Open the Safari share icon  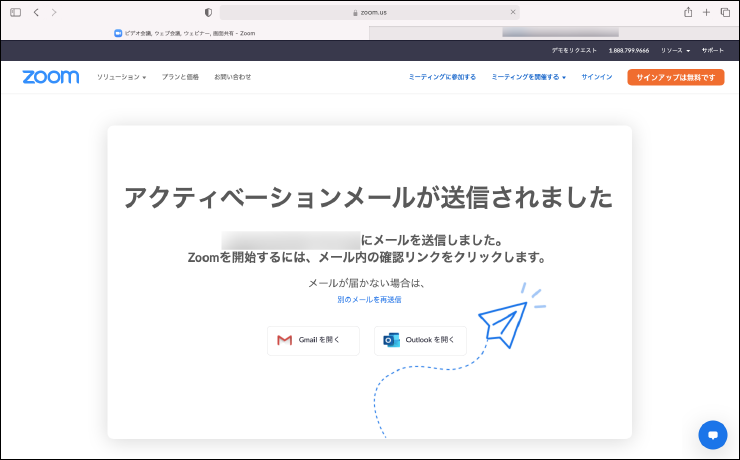point(688,12)
